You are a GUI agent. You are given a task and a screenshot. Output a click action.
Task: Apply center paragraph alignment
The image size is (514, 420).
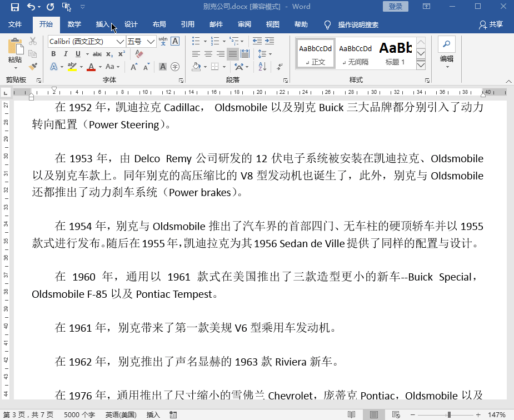point(208,54)
